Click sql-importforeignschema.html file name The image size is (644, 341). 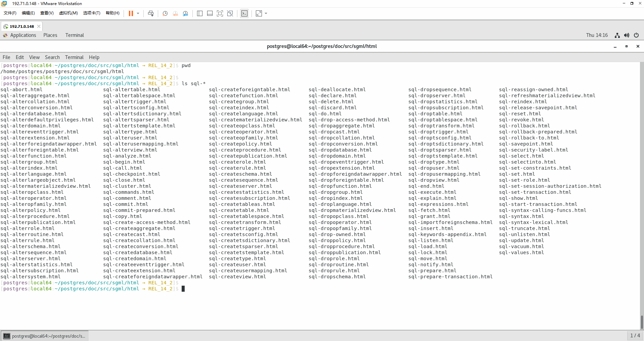pos(450,222)
